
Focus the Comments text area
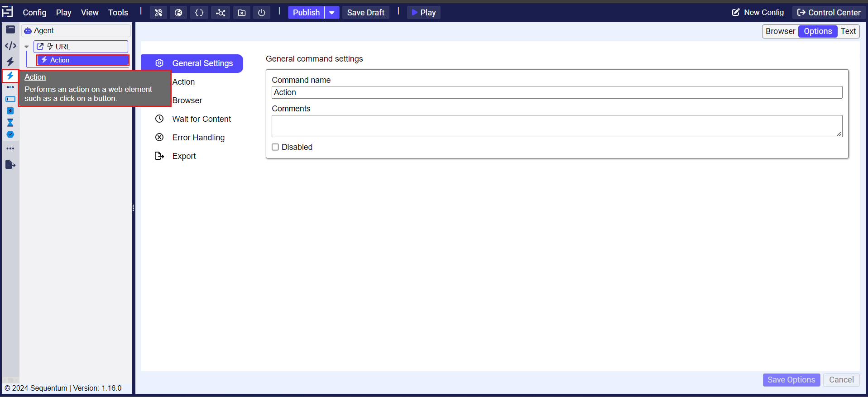click(x=557, y=126)
